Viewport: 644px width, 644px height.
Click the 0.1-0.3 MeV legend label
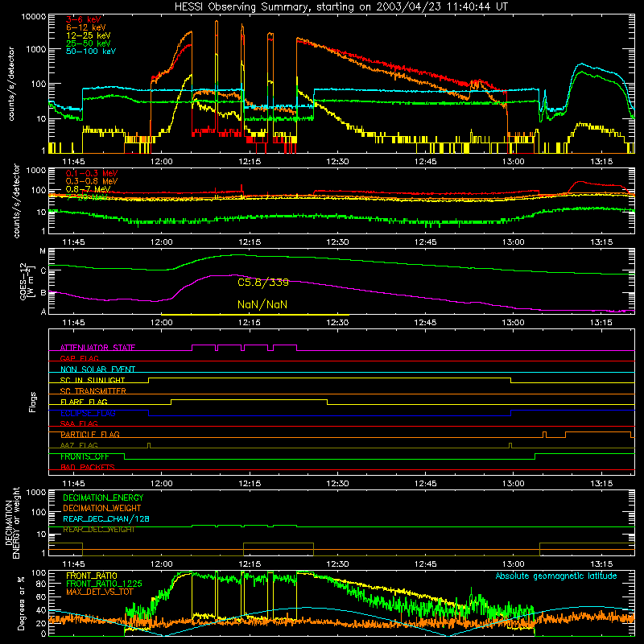coord(92,173)
